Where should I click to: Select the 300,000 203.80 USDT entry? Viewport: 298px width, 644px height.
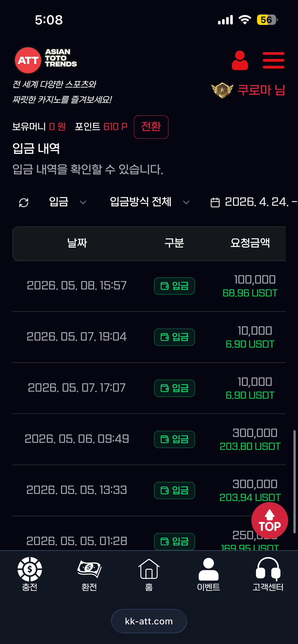pos(149,439)
